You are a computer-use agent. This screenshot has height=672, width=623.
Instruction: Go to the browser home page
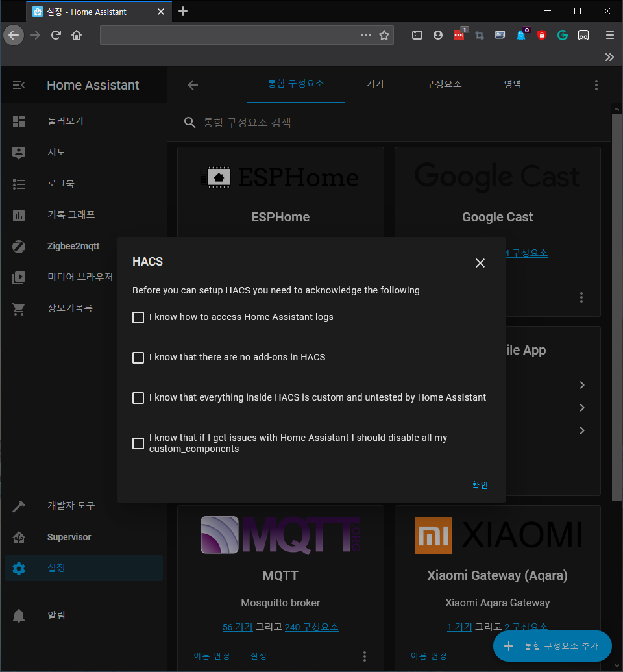[77, 35]
